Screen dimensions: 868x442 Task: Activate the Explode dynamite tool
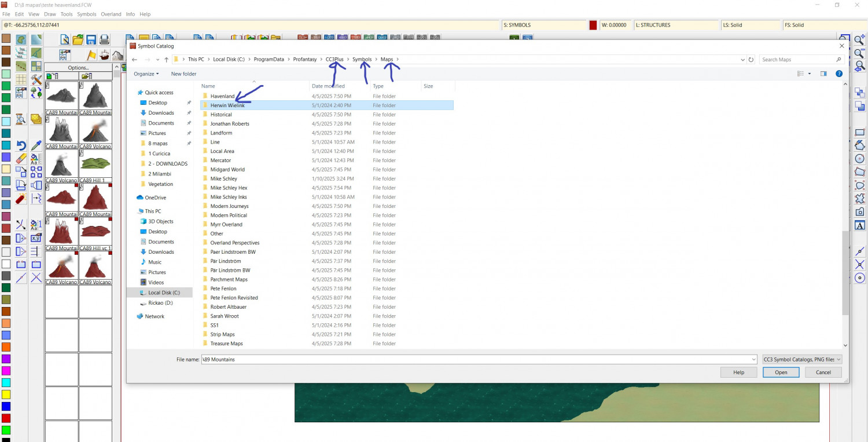point(21,199)
